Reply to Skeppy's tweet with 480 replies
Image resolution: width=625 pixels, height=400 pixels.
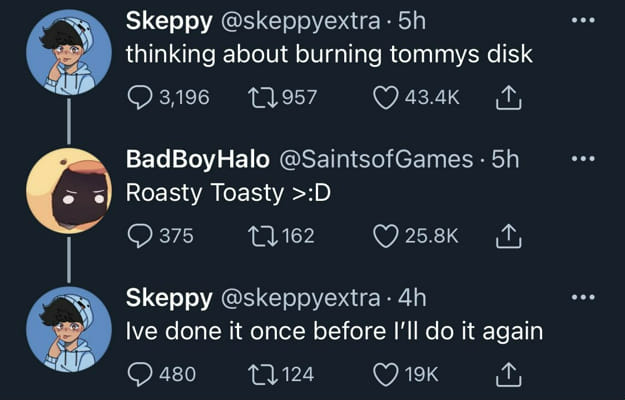[x=141, y=374]
